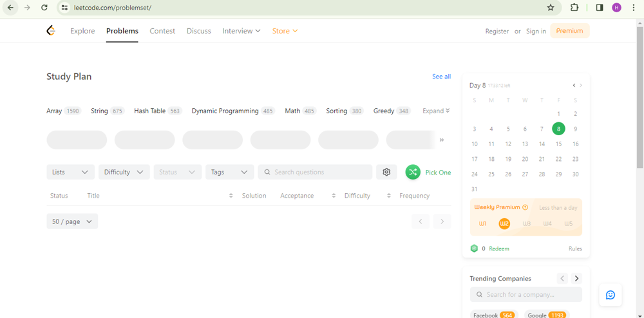Viewport: 644px width, 318px height.
Task: Go to next month in calendar
Action: (x=581, y=85)
